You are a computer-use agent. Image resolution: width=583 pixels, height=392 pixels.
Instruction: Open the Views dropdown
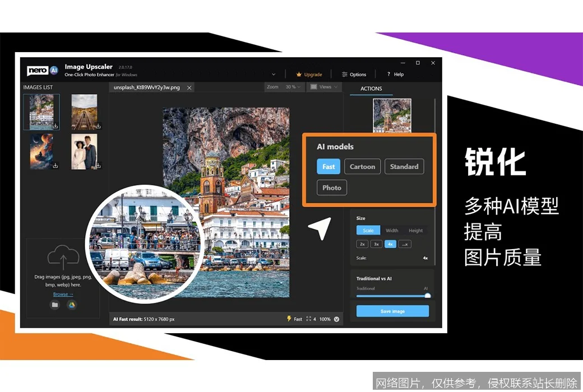coord(324,87)
